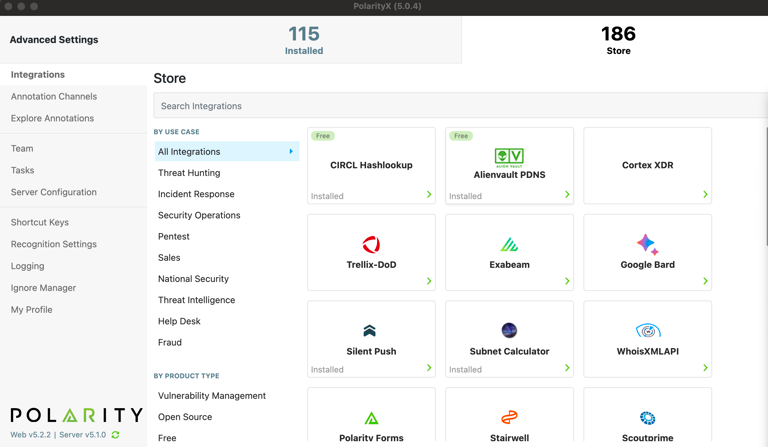Open Recognition Settings

pyautogui.click(x=54, y=244)
